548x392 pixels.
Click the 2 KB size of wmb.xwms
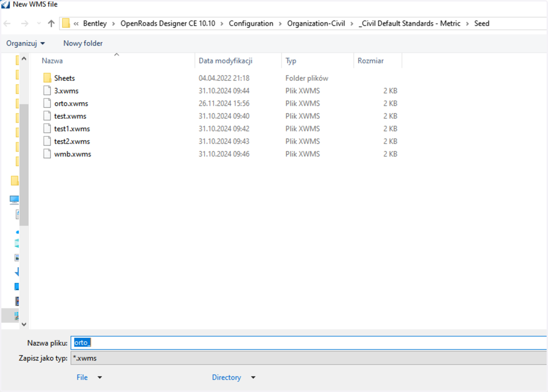click(x=390, y=154)
